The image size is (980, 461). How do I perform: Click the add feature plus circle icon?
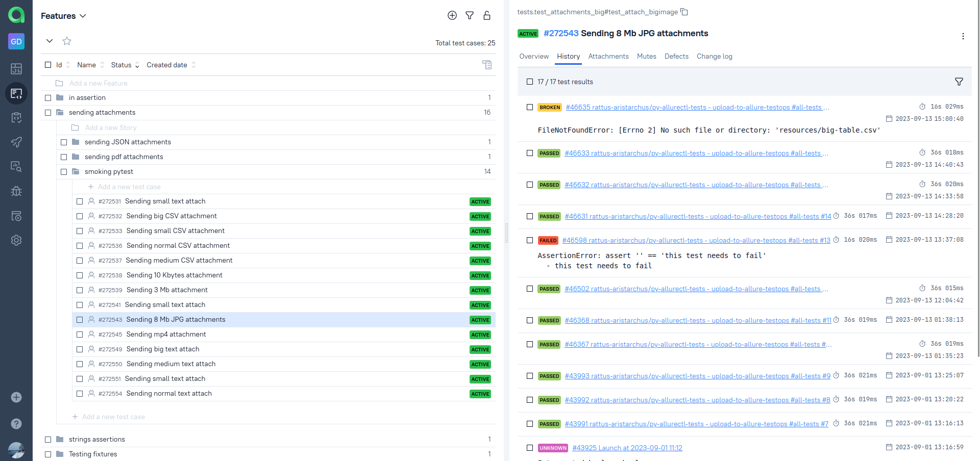(x=452, y=15)
